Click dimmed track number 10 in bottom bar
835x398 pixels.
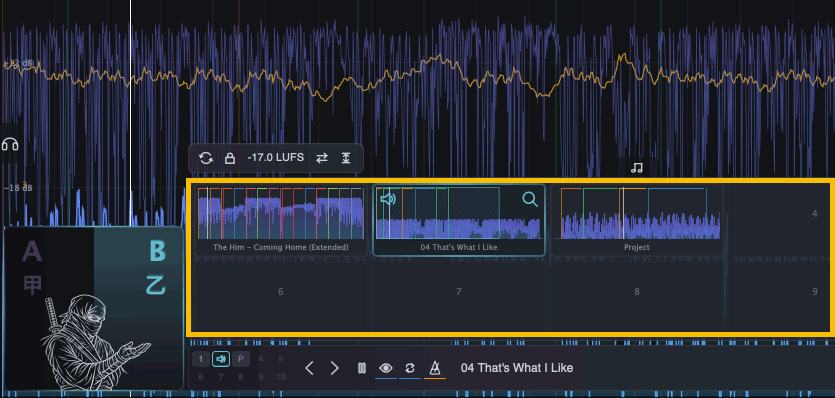pyautogui.click(x=281, y=377)
